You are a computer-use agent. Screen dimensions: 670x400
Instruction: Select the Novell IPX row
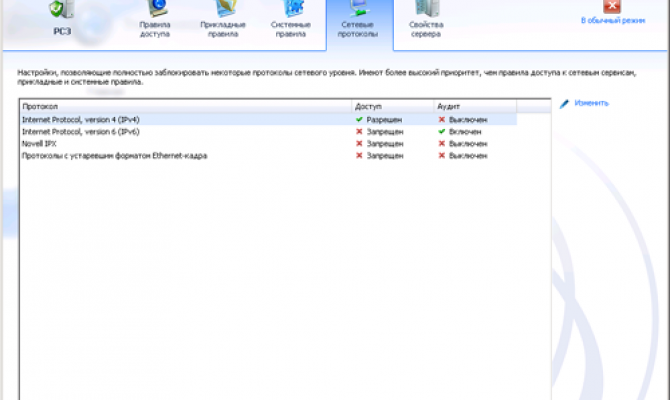[268, 144]
